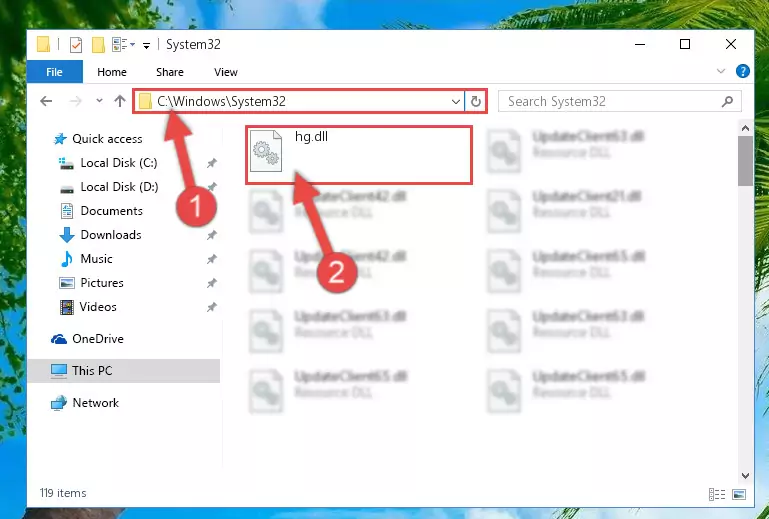Open Local Disk (D:) in sidebar
769x519 pixels.
pos(119,187)
